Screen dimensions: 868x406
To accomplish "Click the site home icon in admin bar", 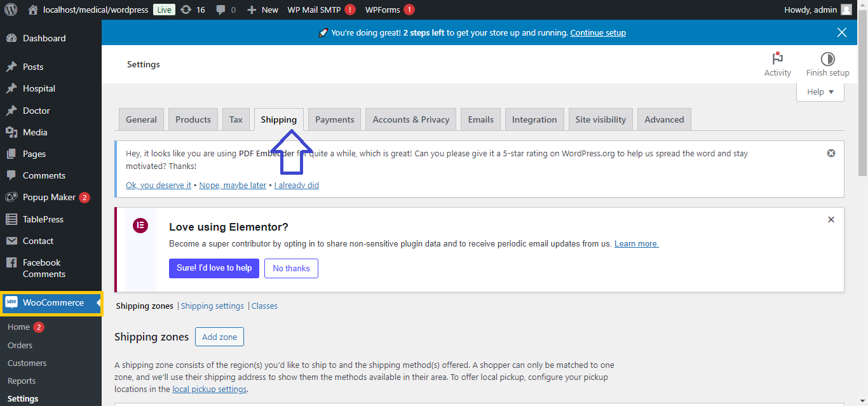I will 33,10.
